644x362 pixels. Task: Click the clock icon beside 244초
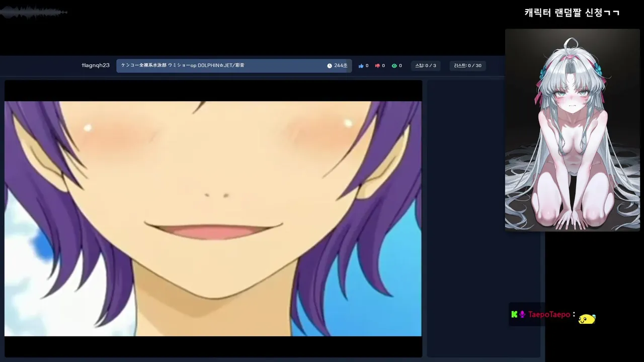pos(330,66)
